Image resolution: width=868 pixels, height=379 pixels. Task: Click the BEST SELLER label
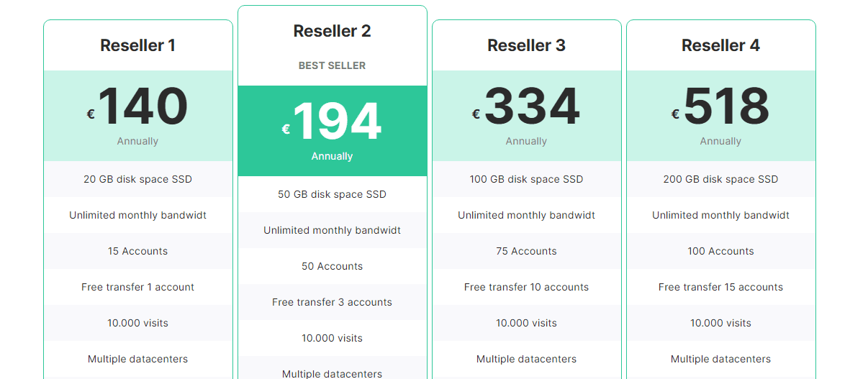click(332, 65)
